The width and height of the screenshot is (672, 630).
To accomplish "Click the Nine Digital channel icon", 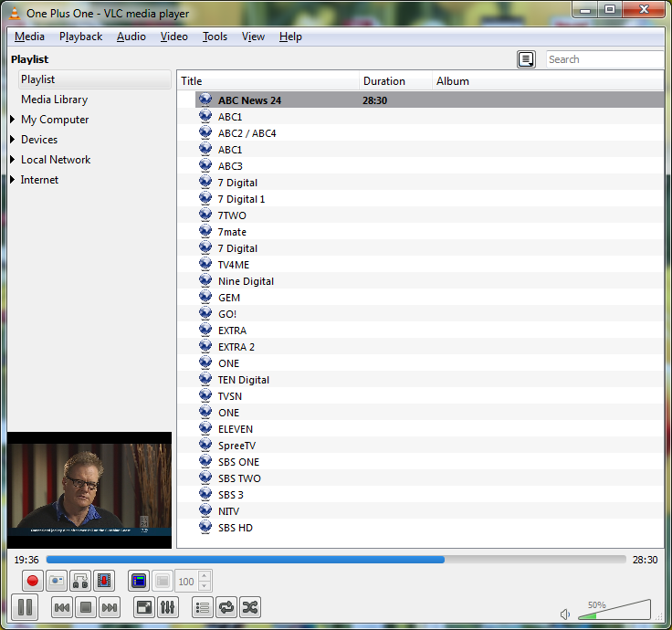I will 205,280.
